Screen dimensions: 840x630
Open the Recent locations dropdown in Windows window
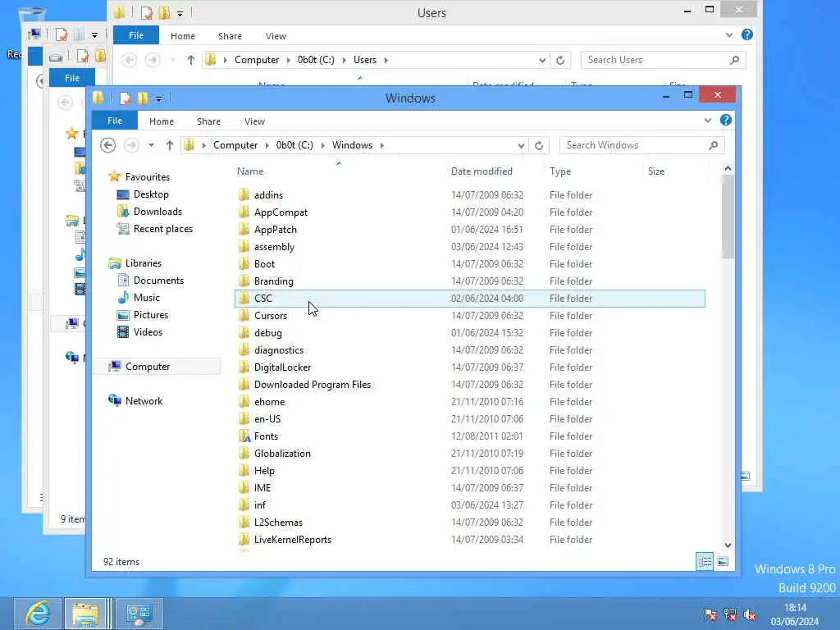[151, 145]
